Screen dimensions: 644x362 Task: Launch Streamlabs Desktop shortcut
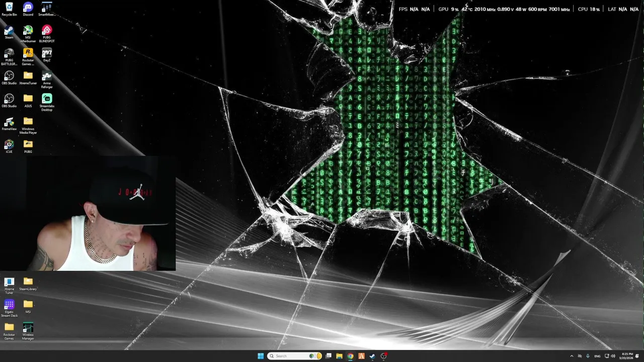click(x=47, y=103)
